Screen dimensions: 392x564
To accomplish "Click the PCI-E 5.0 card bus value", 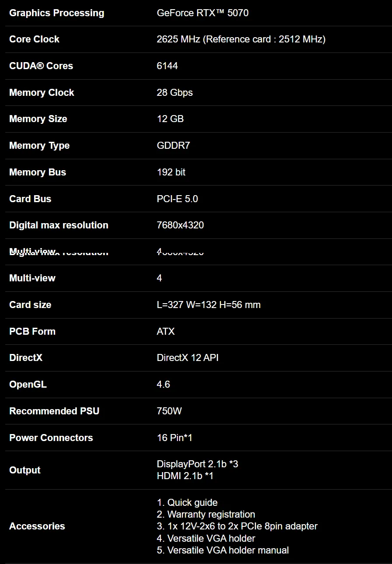I will (x=177, y=199).
